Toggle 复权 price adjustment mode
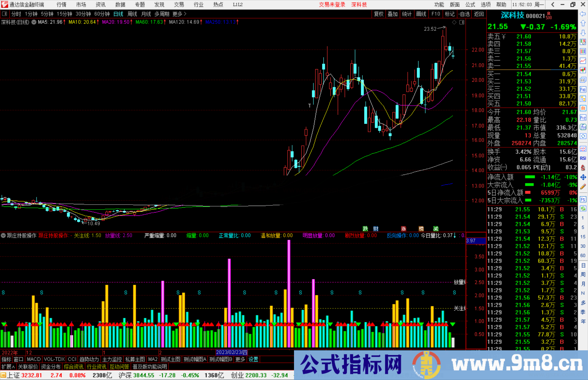The height and width of the screenshot is (380, 588). (x=378, y=14)
